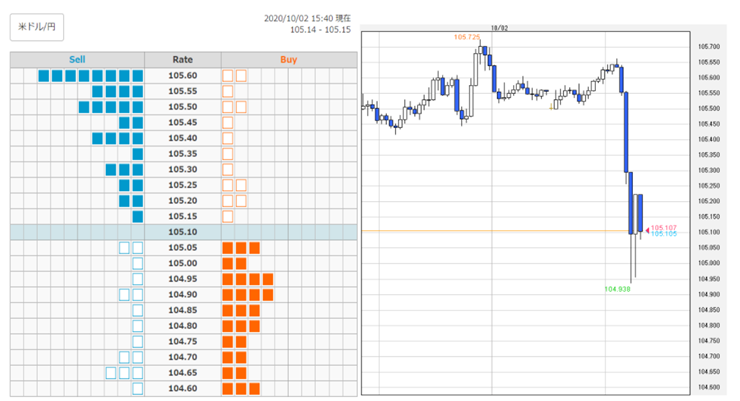
Task: Click the 105.30 rate cell
Action: [x=183, y=169]
